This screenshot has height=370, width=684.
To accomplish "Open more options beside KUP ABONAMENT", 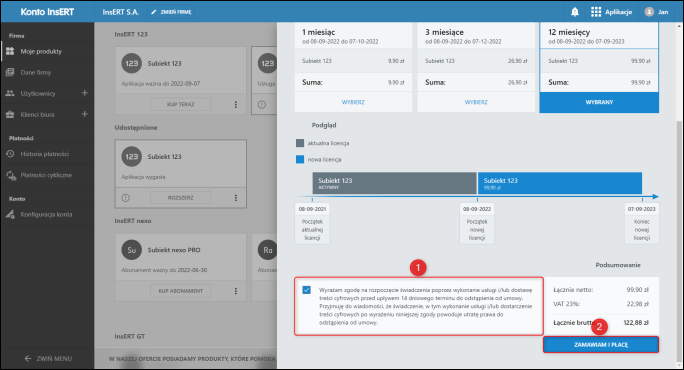I will (236, 291).
